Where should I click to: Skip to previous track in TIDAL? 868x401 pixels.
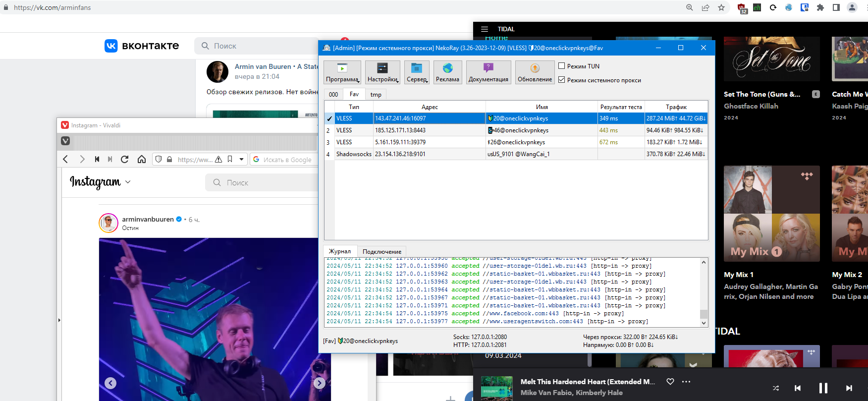(x=798, y=388)
